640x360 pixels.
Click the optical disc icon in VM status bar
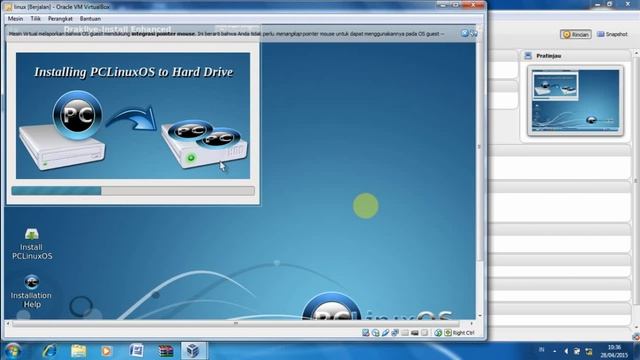tap(376, 333)
